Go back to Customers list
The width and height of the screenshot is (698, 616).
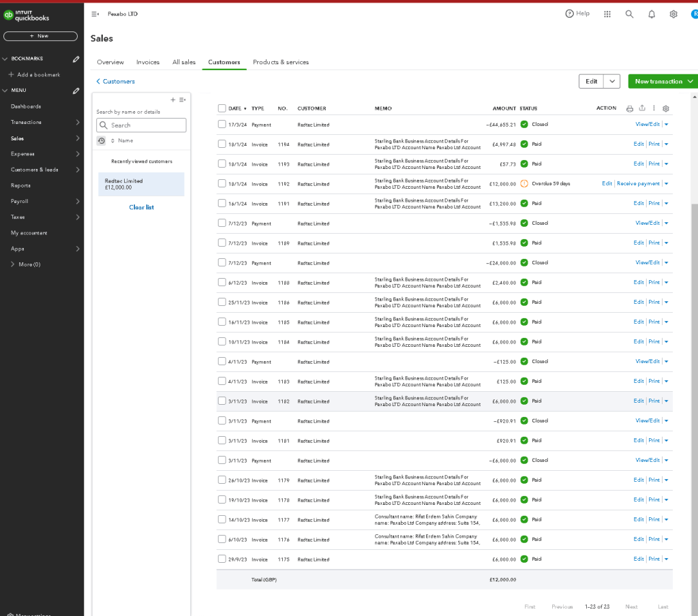click(x=115, y=82)
